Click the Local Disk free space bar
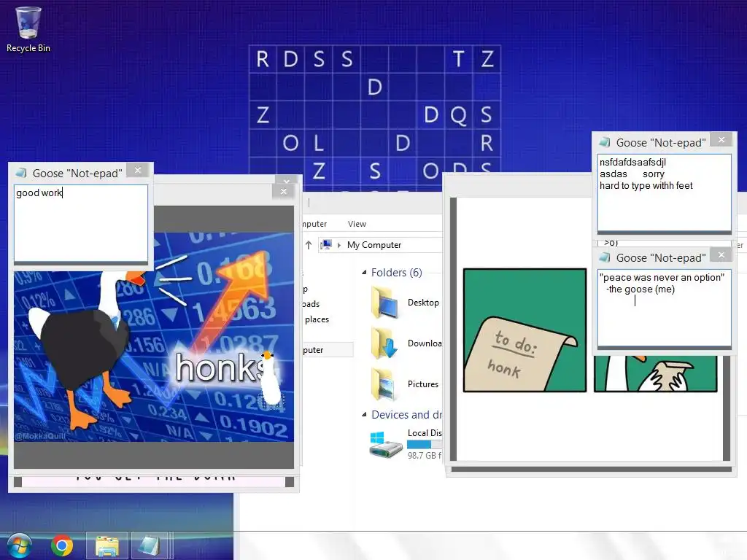This screenshot has height=560, width=747. coord(425,444)
